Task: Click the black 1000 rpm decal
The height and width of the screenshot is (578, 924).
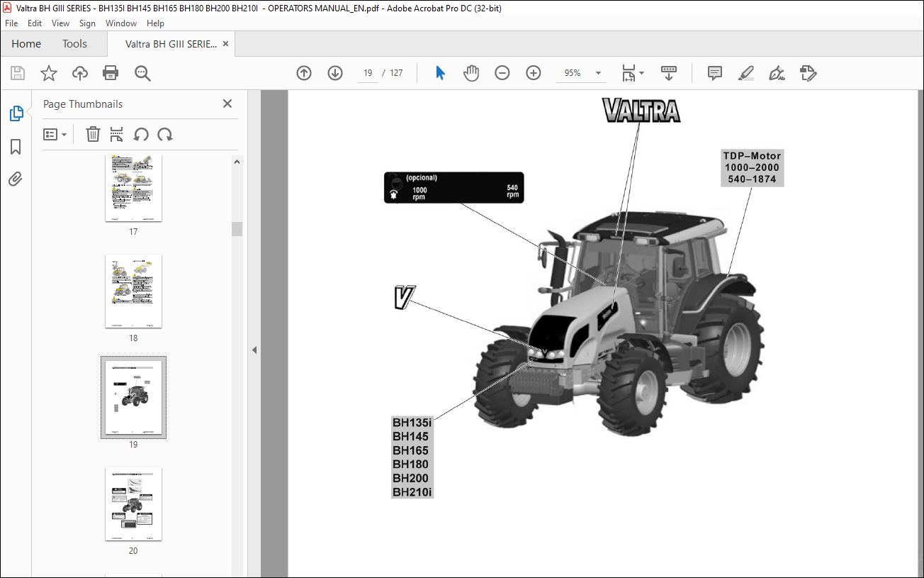Action: pos(453,188)
